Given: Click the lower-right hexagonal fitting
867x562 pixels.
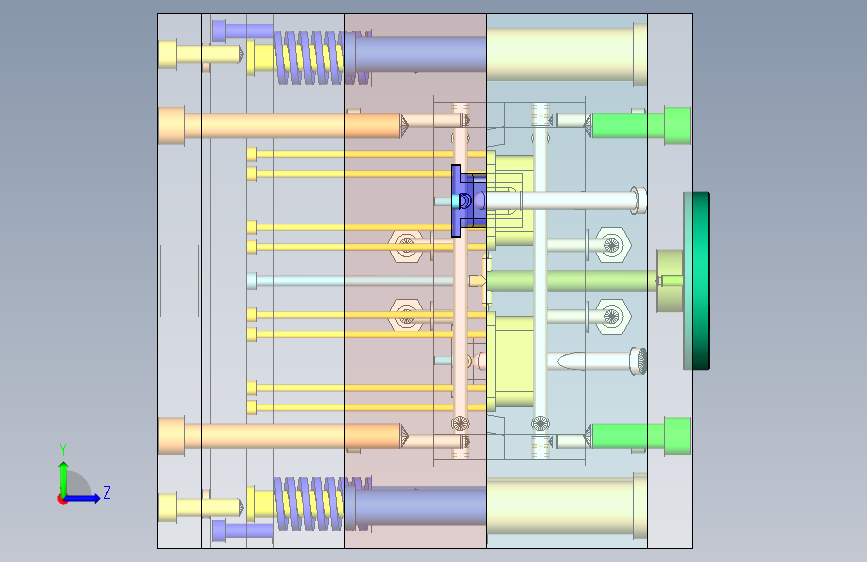Looking at the screenshot, I should pyautogui.click(x=612, y=316).
